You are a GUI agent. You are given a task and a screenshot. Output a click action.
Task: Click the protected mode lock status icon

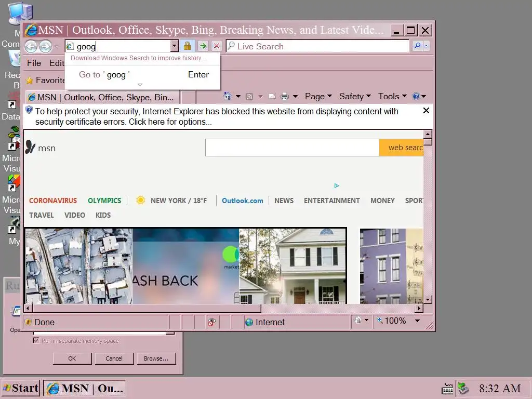tap(358, 320)
